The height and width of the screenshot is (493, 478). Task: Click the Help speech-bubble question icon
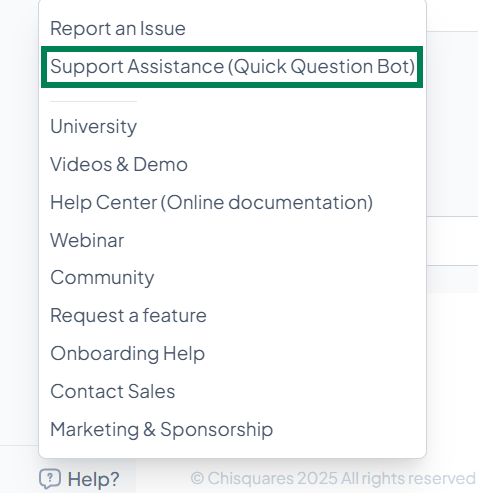[x=50, y=479]
